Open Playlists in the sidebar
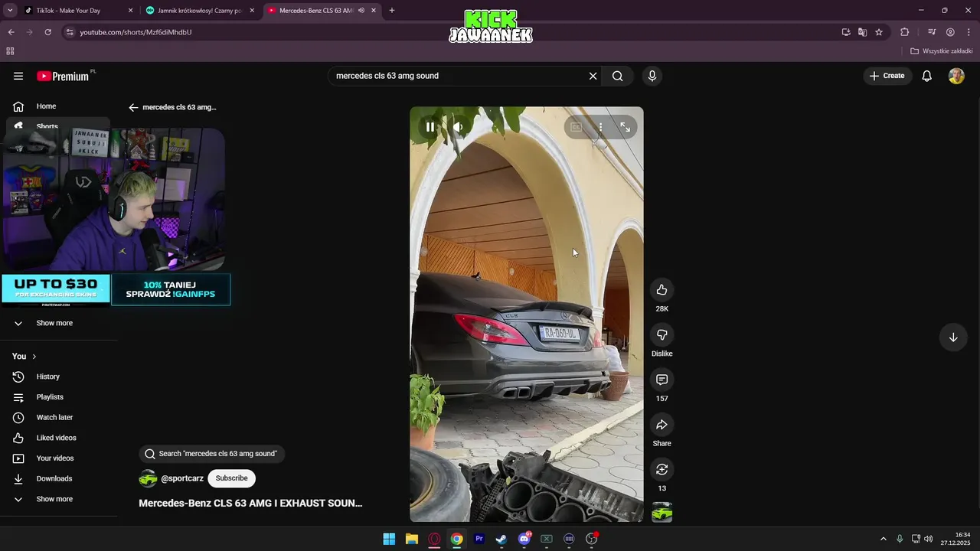This screenshot has height=551, width=980. [x=60, y=397]
